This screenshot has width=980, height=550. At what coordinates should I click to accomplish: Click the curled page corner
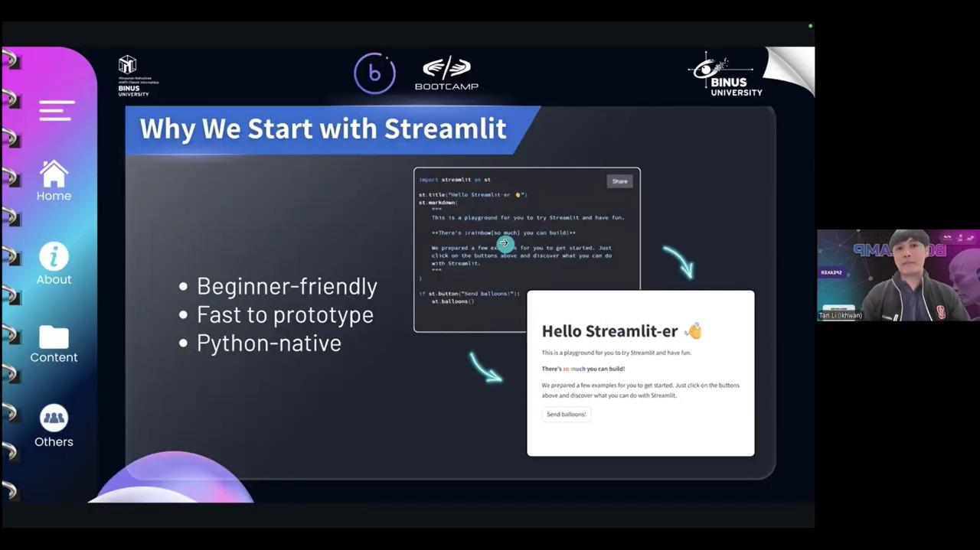[789, 70]
